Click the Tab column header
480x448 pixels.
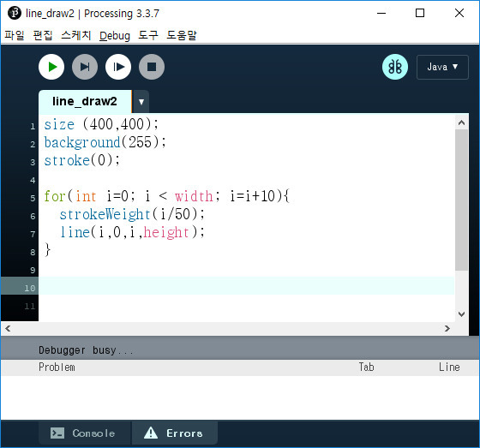[x=367, y=367]
